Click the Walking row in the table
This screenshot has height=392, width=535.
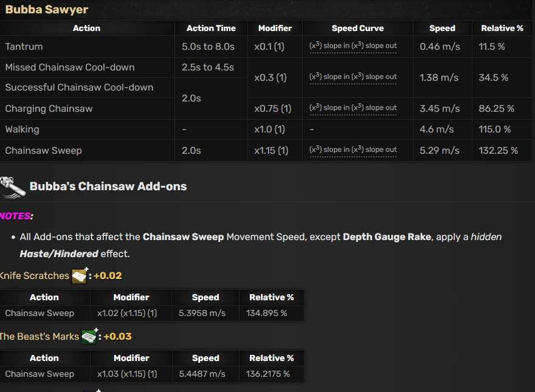[x=266, y=129]
